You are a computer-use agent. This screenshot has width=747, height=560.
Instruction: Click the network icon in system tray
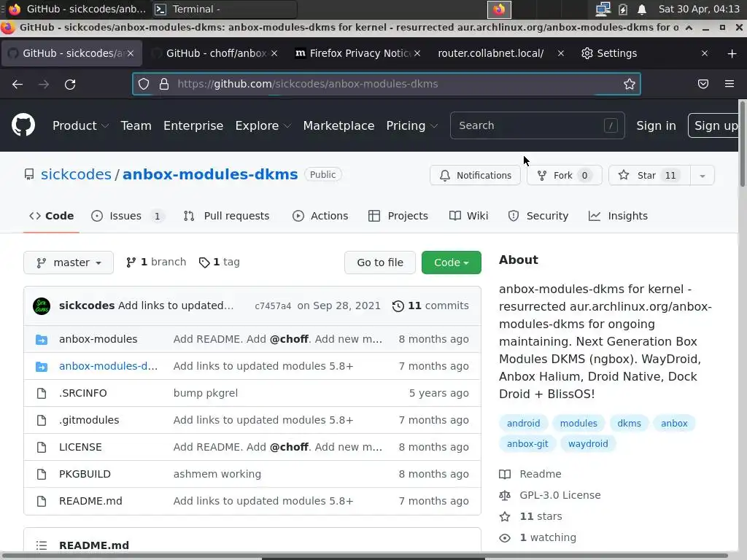(x=603, y=9)
